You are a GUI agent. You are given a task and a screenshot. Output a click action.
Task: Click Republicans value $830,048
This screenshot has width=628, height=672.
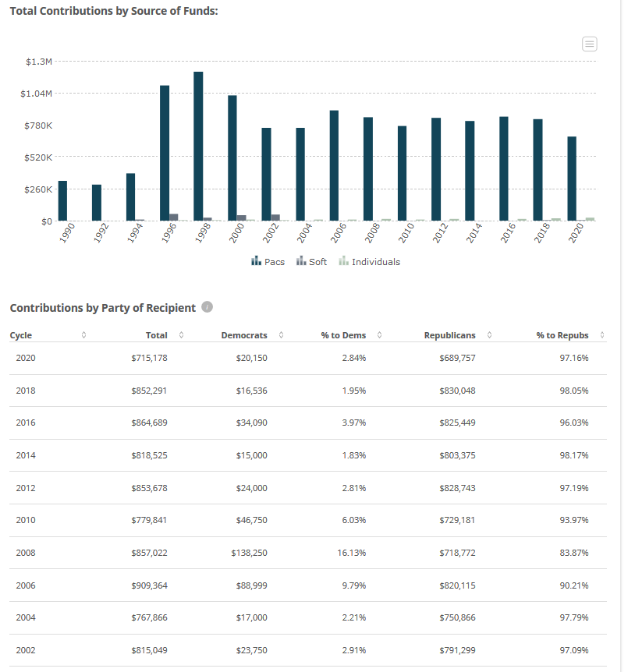point(457,391)
